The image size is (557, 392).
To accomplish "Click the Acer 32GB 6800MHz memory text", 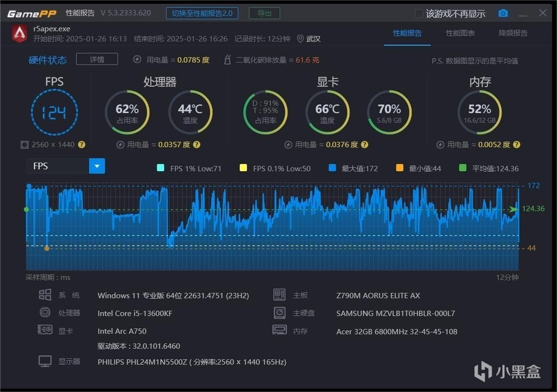I will (397, 331).
